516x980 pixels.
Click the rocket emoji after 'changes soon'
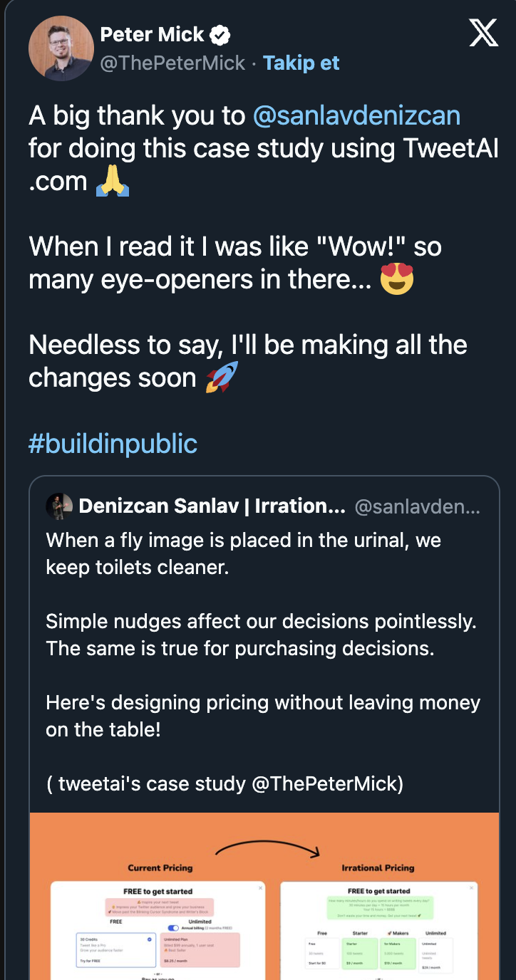point(221,377)
